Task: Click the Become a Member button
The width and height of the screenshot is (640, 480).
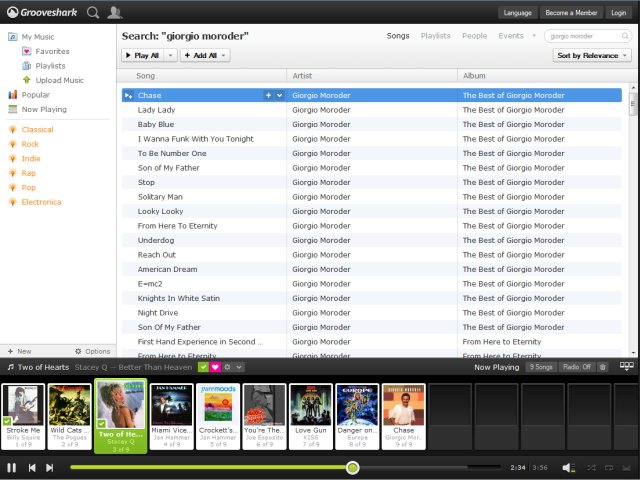Action: point(570,13)
